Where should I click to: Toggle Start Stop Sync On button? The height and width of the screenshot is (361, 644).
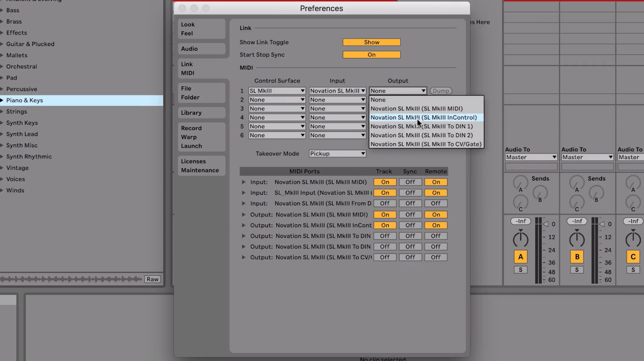[x=372, y=54]
